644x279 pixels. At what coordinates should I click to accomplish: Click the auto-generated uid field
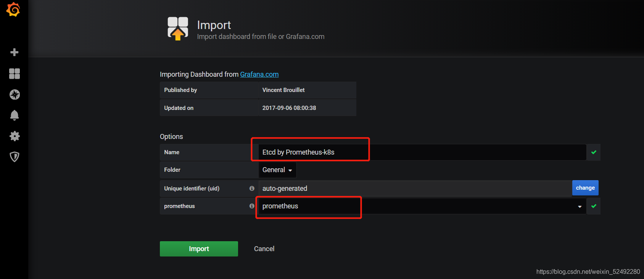pyautogui.click(x=415, y=189)
